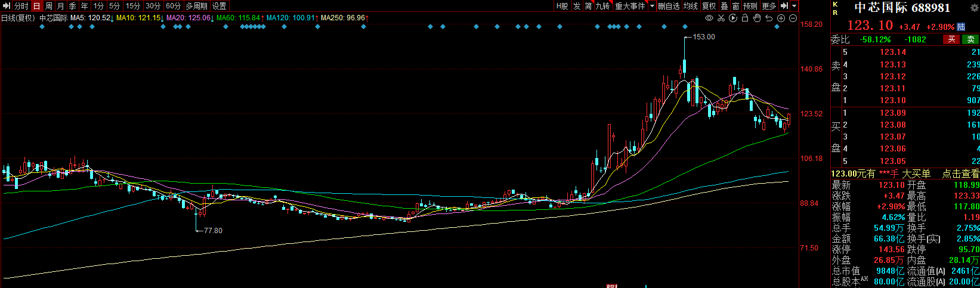The width and height of the screenshot is (980, 288).
Task: Switch to the 60分 period tab
Action: coord(173,6)
